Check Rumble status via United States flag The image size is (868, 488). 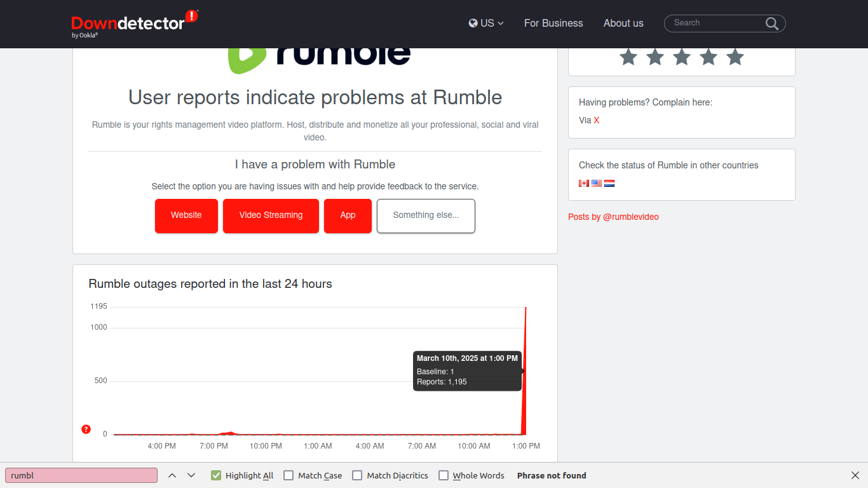point(597,183)
